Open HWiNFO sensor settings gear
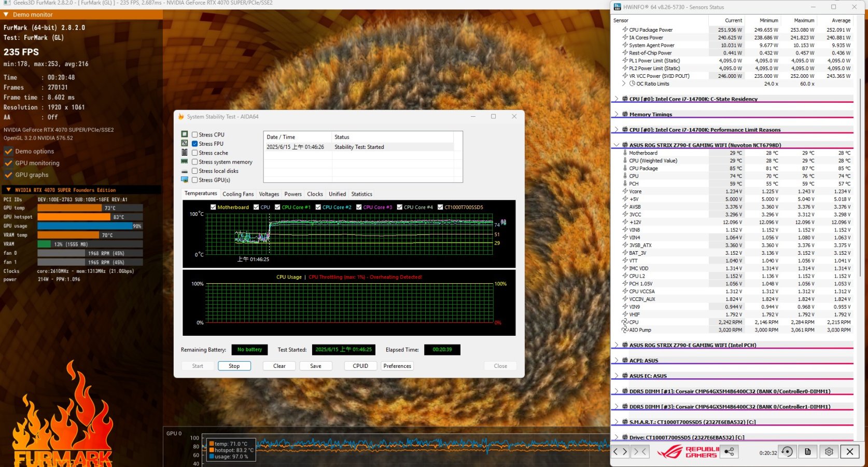Screen dimensions: 868x467 [829, 451]
